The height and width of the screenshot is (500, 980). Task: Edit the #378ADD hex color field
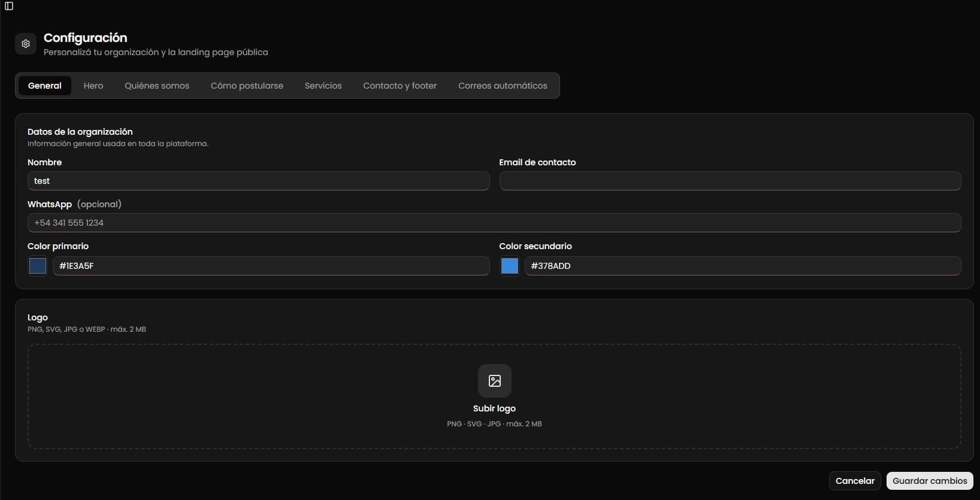coord(743,266)
